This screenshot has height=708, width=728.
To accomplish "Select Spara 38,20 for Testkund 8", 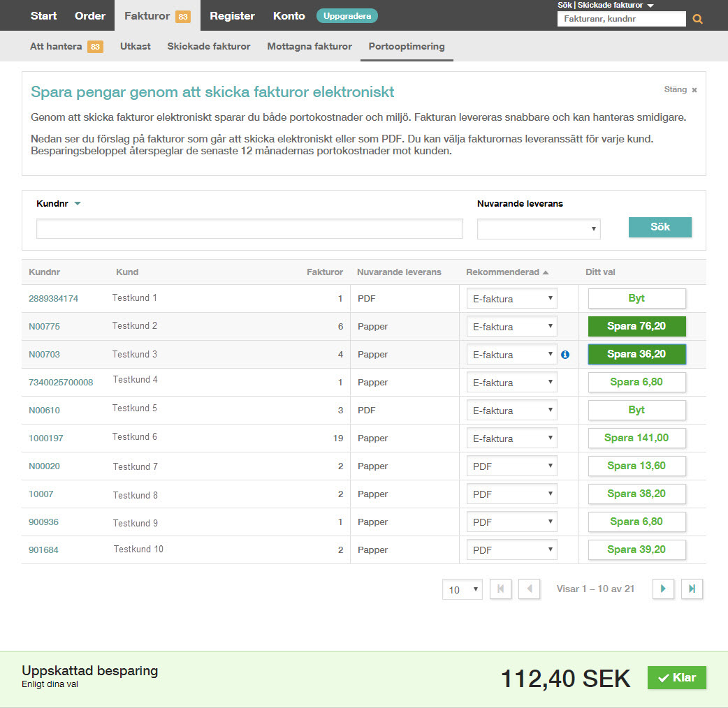I will click(x=636, y=494).
